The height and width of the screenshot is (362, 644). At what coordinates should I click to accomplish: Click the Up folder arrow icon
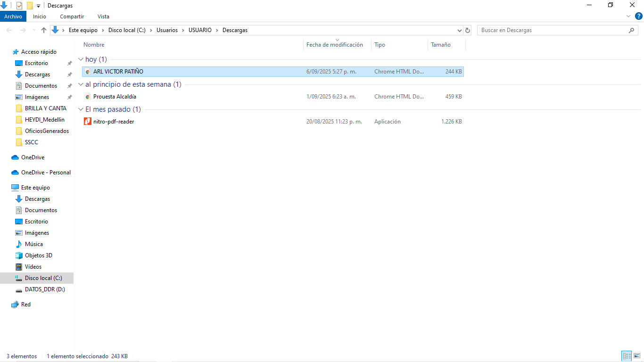click(44, 30)
